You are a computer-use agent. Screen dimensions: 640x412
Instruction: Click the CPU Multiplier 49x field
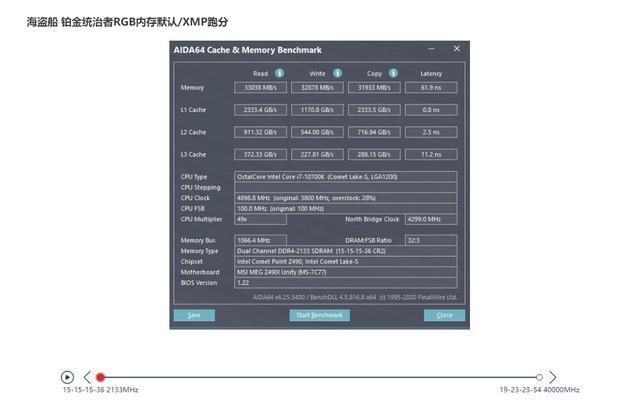click(x=260, y=219)
